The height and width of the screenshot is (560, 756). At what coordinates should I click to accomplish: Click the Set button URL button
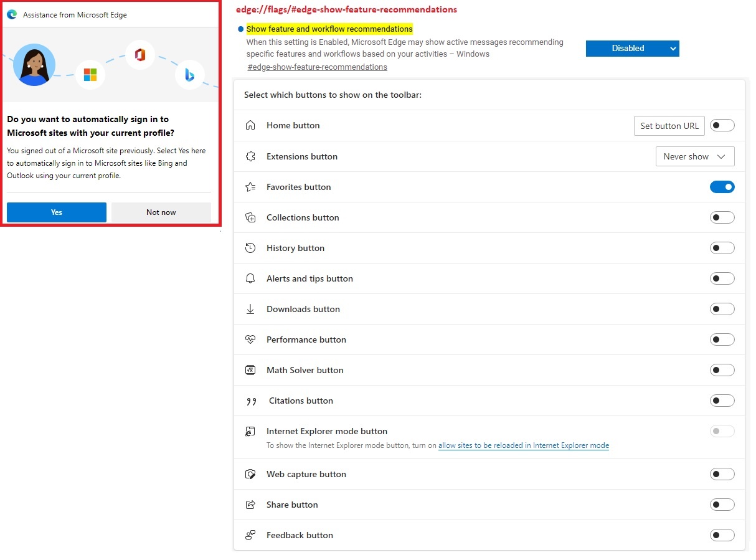(x=669, y=126)
